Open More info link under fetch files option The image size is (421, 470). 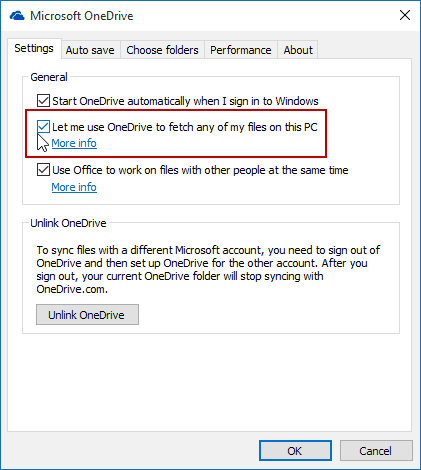(x=74, y=143)
